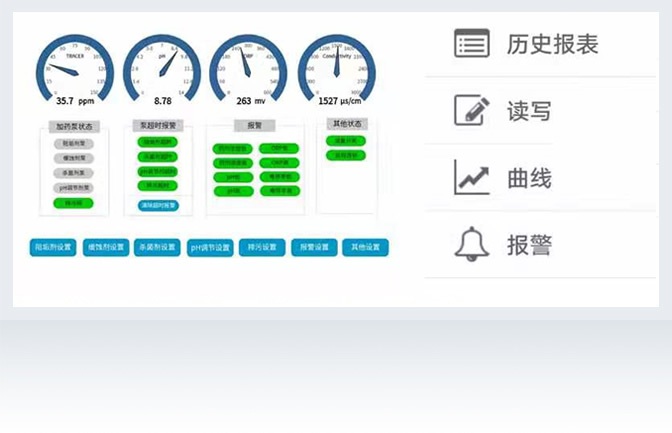Viewport: 672px width, 433px height.
Task: Toggle the grey 阻垢剂泵 status pill
Action: click(x=74, y=144)
